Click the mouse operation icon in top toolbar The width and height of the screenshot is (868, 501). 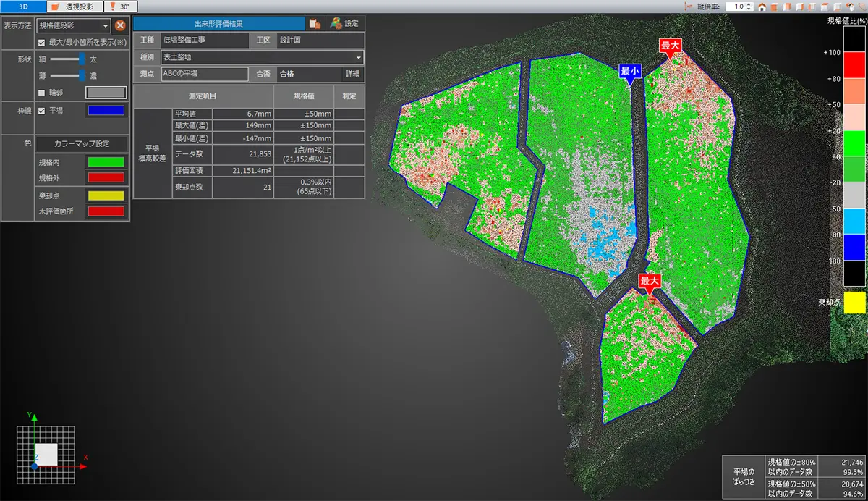pos(851,7)
